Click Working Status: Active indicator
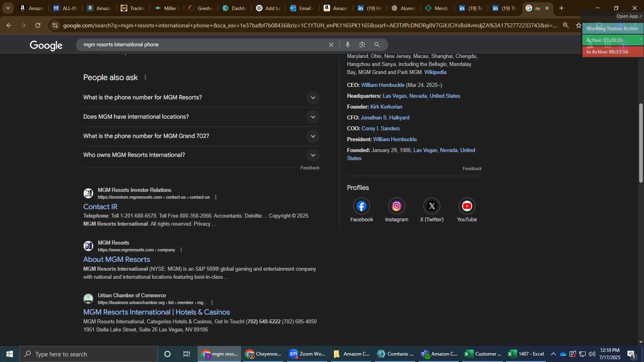Screen dimensions: 644x362 pyautogui.click(x=612, y=29)
